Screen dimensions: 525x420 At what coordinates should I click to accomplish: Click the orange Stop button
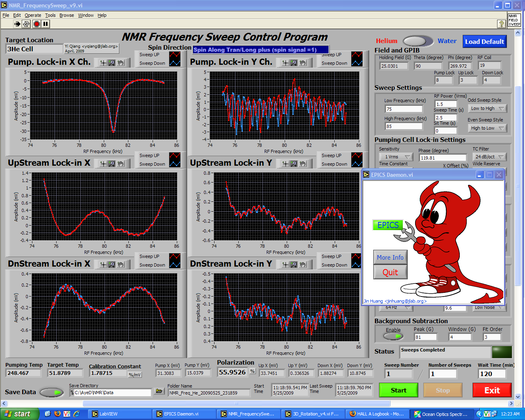point(443,390)
